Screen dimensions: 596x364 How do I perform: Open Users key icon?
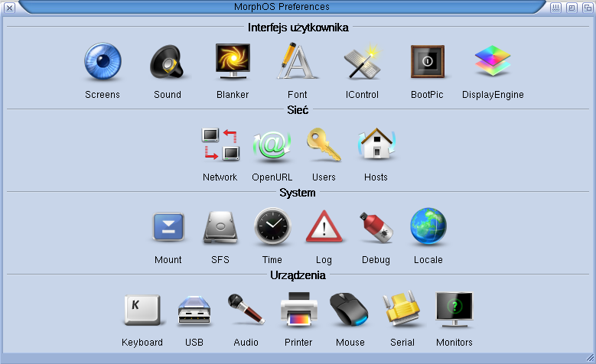324,145
